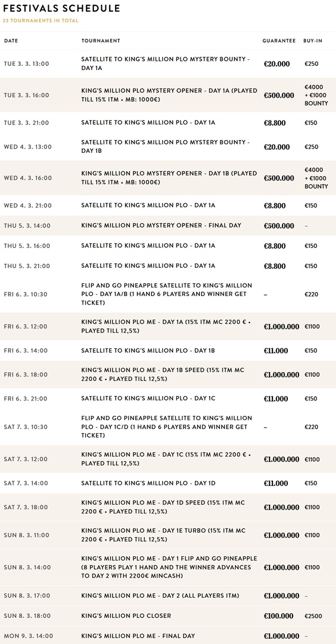Image resolution: width=336 pixels, height=644 pixels.
Task: Open the Flip and Go Pineapple Day 1C/D satellite
Action: 166,427
